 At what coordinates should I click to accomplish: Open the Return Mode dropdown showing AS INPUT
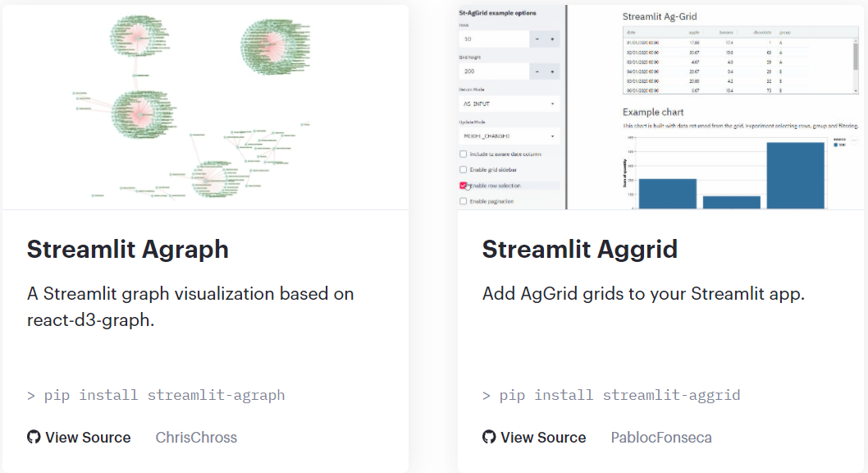[x=507, y=103]
